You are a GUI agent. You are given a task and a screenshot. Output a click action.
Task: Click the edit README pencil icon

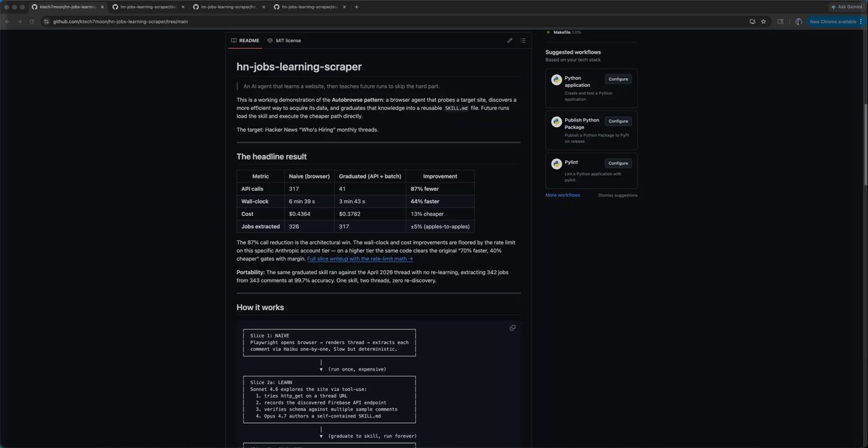(510, 41)
